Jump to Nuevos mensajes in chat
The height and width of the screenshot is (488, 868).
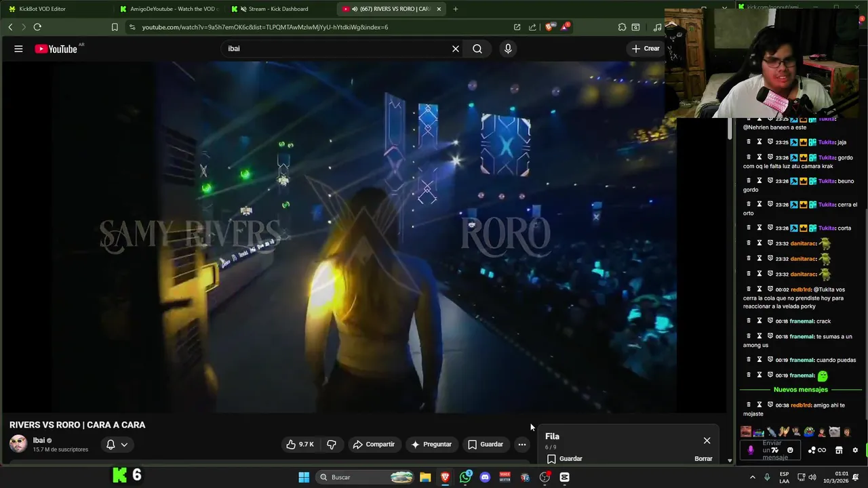(800, 390)
